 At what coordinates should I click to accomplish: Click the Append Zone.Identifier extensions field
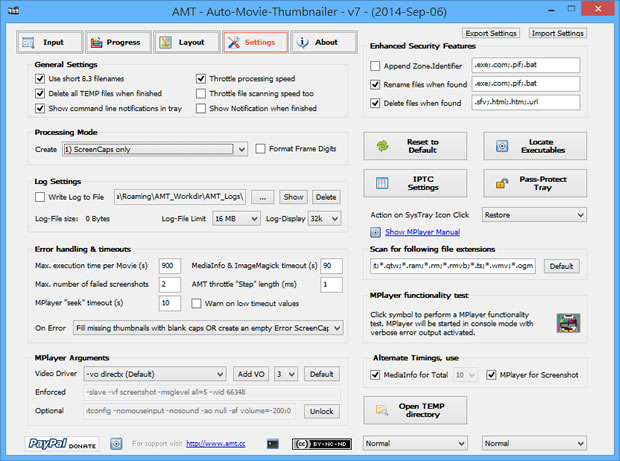tap(526, 65)
